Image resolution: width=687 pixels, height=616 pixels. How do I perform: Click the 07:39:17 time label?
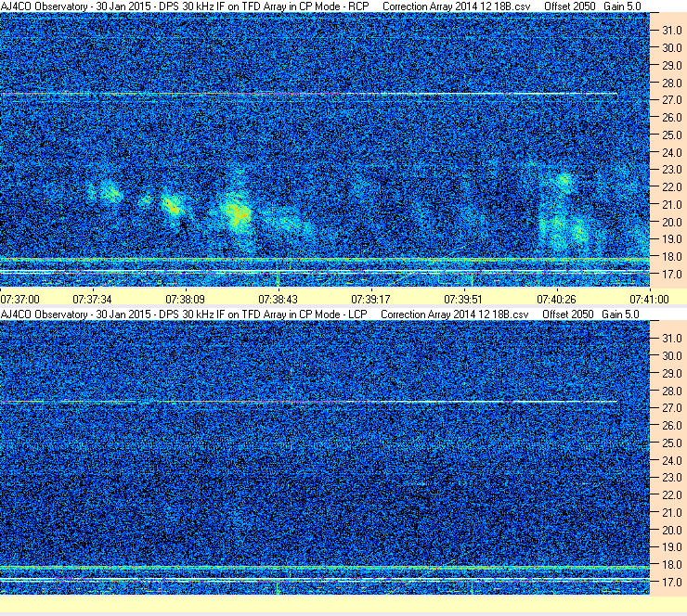pyautogui.click(x=370, y=300)
